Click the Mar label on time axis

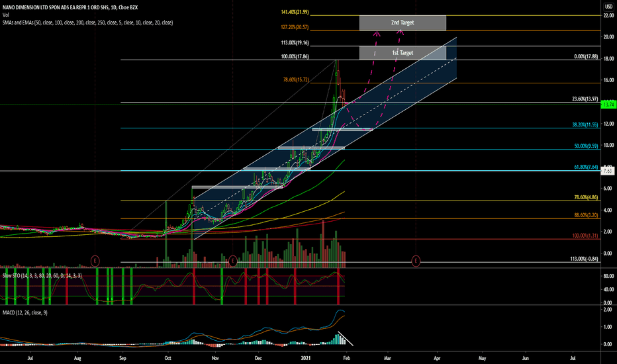pyautogui.click(x=387, y=359)
